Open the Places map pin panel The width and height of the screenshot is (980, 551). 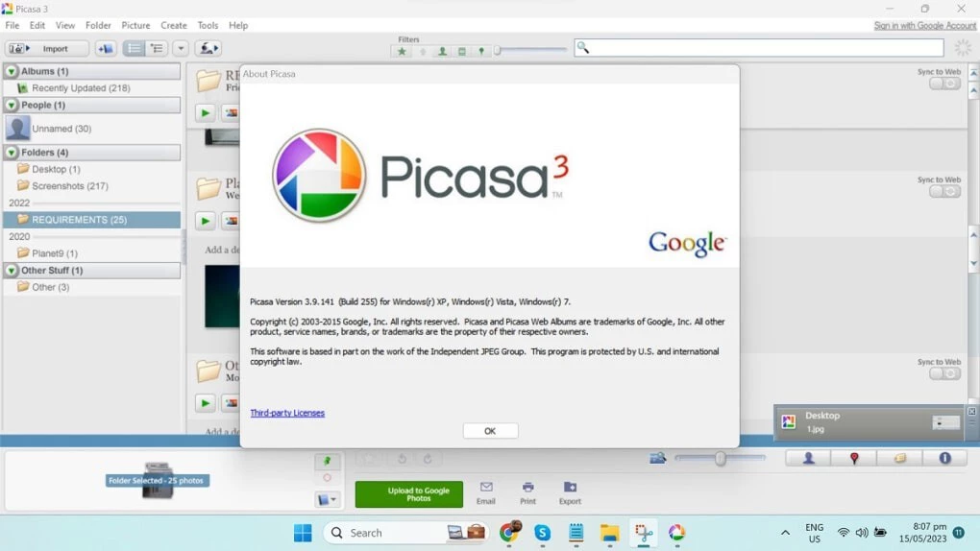854,459
